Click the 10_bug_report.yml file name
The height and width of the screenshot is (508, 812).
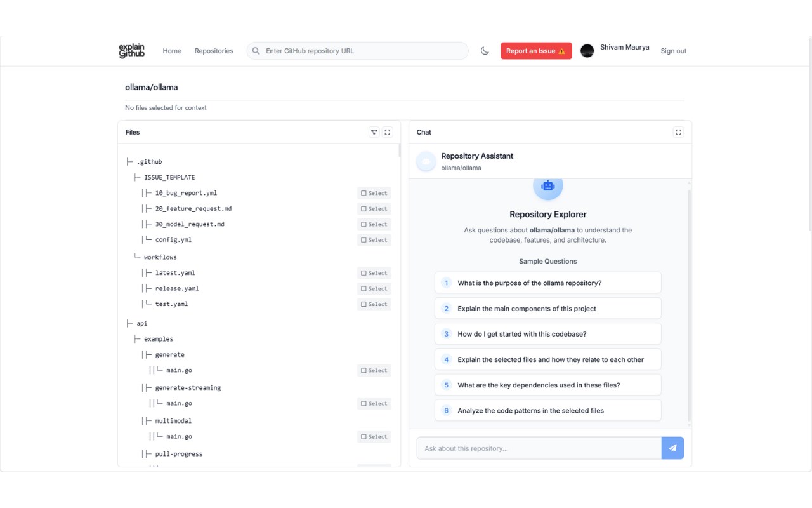[187, 193]
